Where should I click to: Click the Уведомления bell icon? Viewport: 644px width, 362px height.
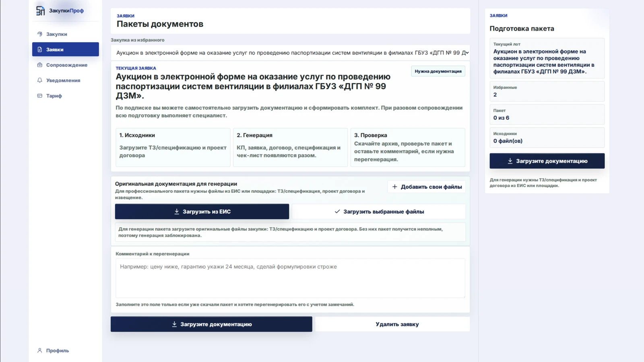tap(39, 80)
